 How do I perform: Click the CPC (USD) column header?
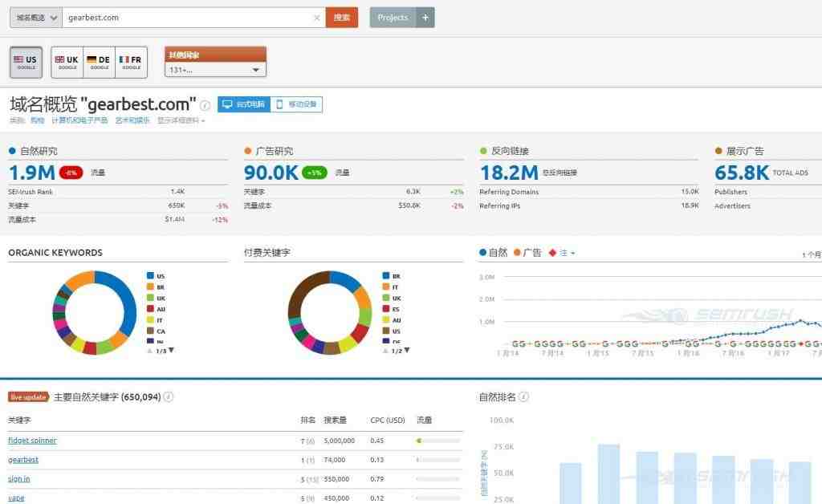(x=388, y=421)
